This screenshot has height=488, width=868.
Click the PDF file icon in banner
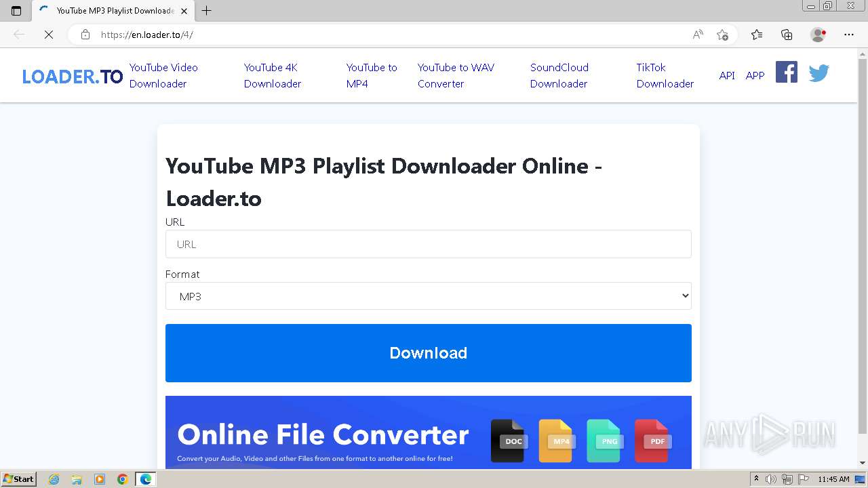(652, 441)
